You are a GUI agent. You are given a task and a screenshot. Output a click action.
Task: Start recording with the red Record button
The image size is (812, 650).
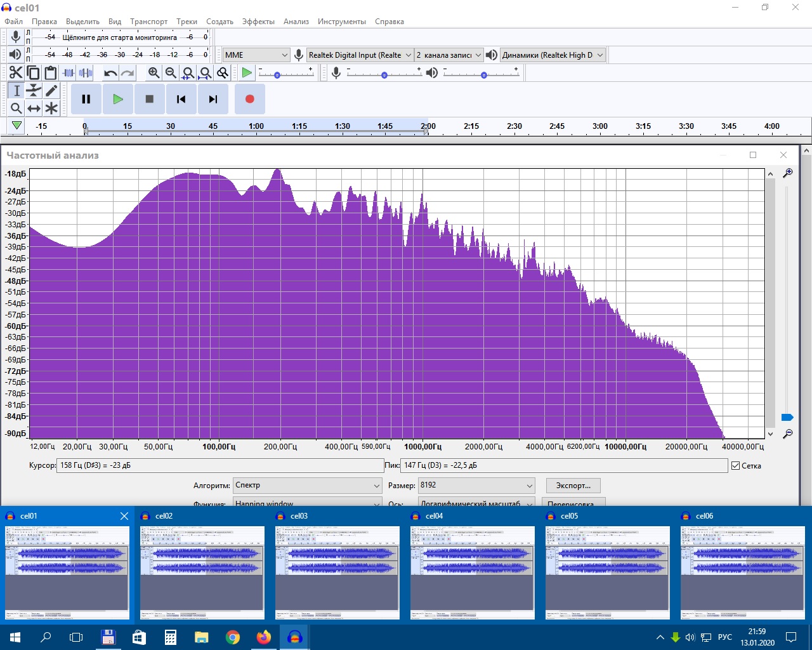250,99
